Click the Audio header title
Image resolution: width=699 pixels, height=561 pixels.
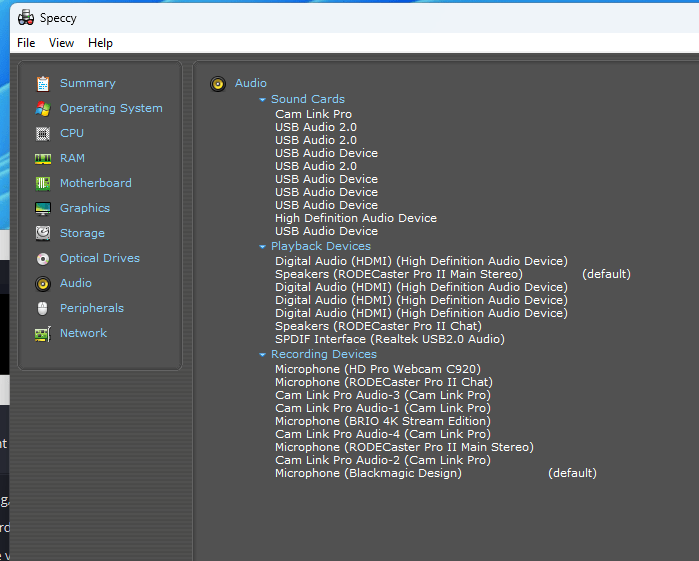[251, 83]
